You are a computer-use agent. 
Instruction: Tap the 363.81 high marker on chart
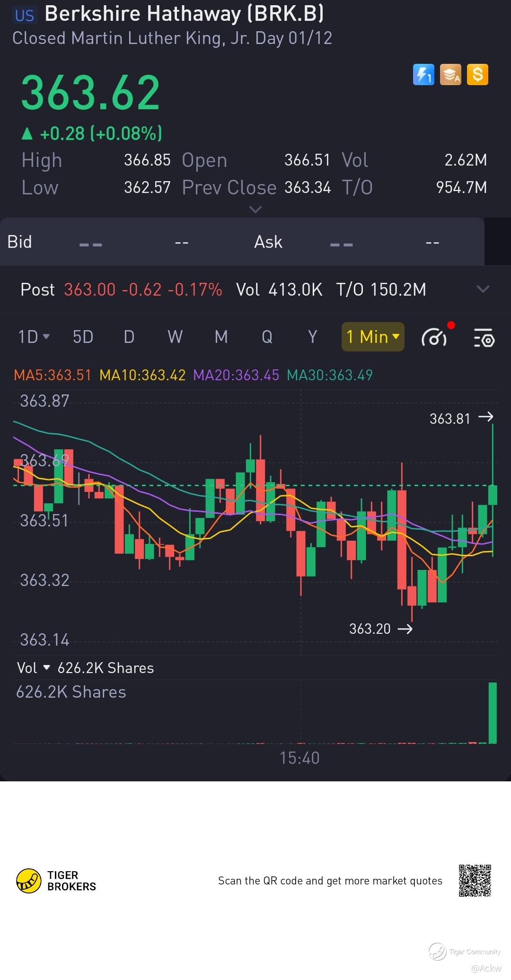point(461,418)
